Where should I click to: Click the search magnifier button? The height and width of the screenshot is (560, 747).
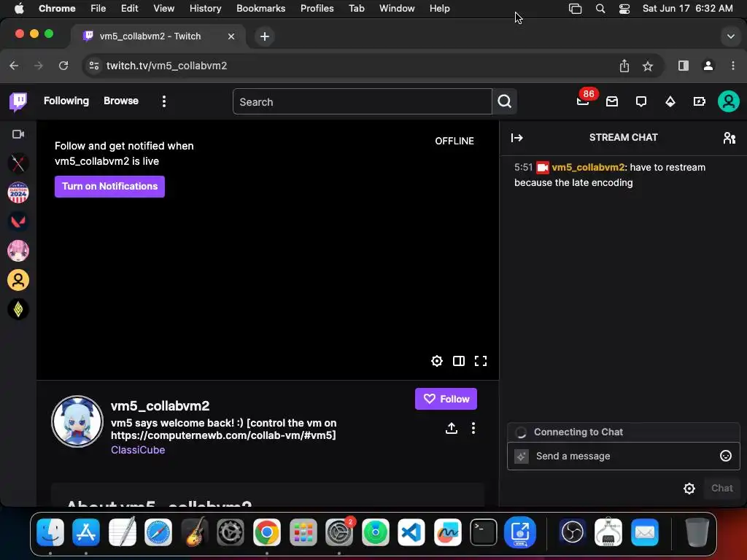[x=505, y=101]
